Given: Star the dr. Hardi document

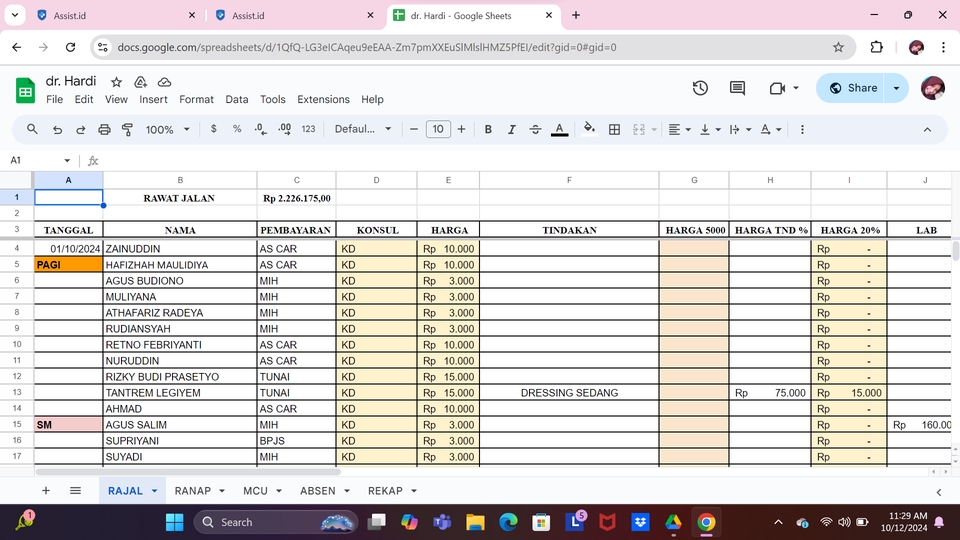Looking at the screenshot, I should point(117,82).
